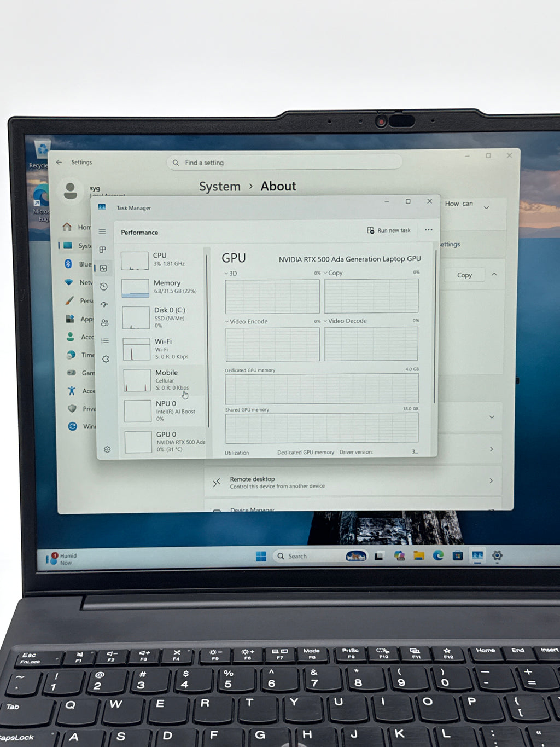The width and height of the screenshot is (560, 747).
Task: Open Processes page icon in Task Manager
Action: click(x=102, y=250)
